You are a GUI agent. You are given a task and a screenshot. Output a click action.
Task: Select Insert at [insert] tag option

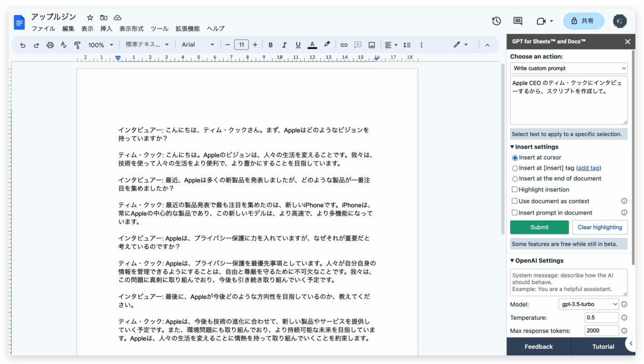pyautogui.click(x=515, y=168)
